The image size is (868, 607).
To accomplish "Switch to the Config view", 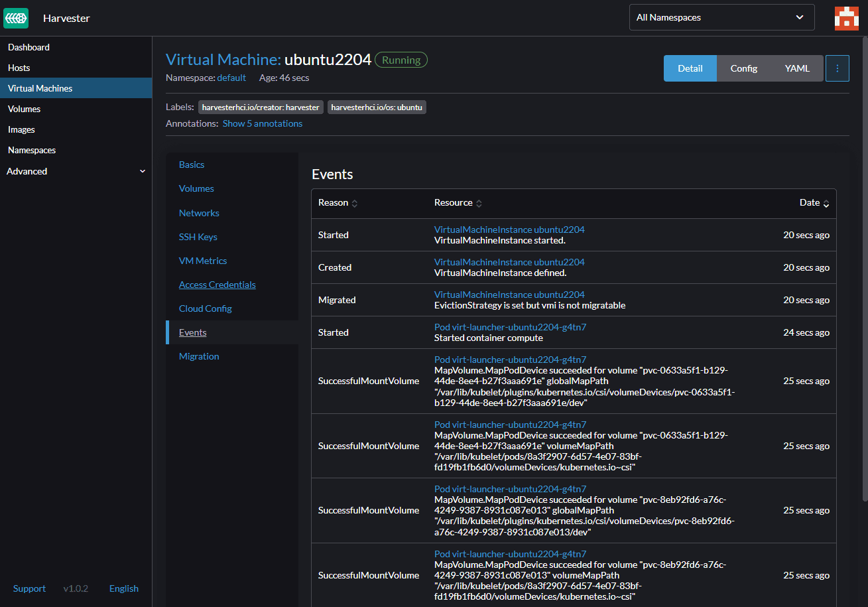I will click(743, 68).
